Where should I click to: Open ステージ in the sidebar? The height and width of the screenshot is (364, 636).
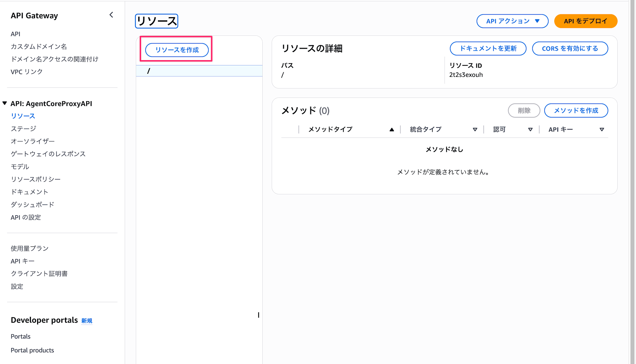click(24, 129)
